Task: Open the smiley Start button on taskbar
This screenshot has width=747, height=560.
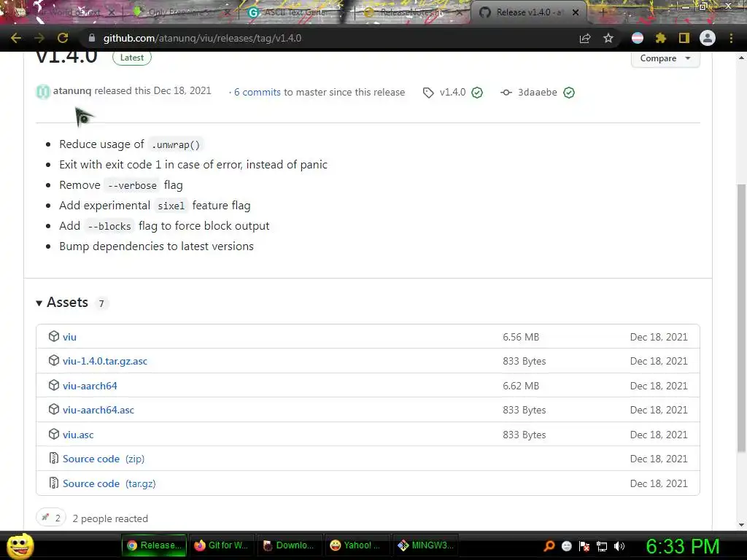Action: pos(20,545)
